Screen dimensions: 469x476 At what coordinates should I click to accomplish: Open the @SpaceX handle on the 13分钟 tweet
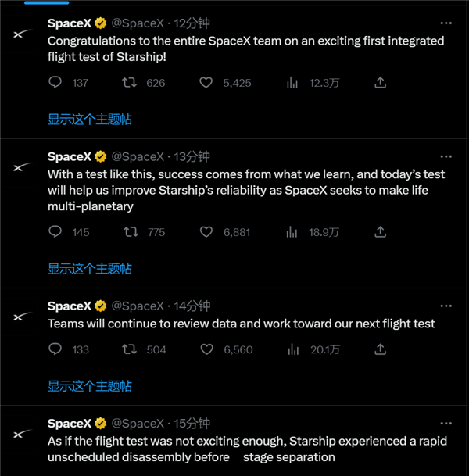coord(138,156)
